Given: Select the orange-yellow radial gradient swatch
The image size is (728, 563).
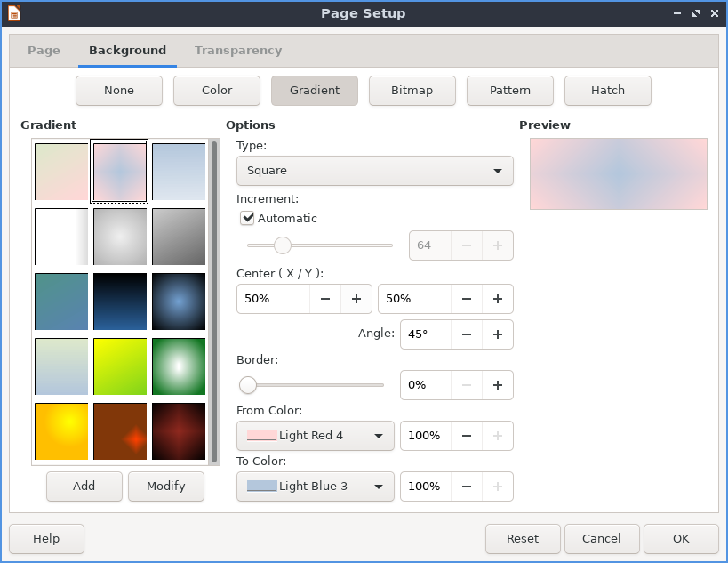Looking at the screenshot, I should coord(61,431).
